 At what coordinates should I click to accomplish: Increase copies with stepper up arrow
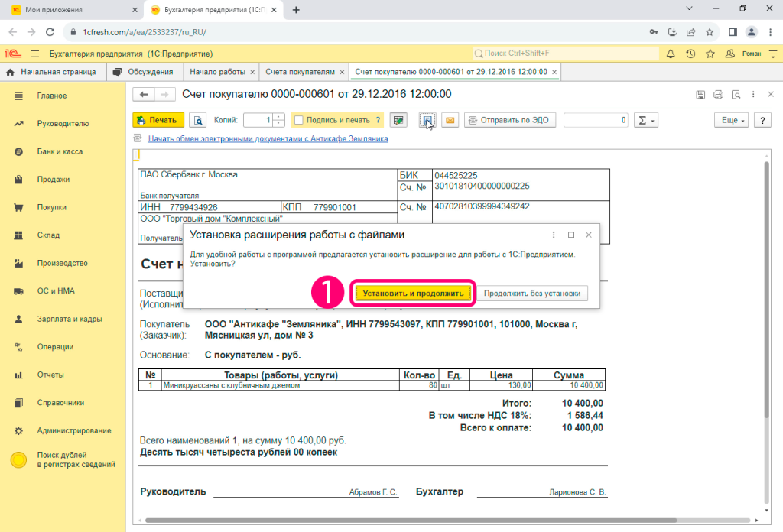[x=279, y=117]
